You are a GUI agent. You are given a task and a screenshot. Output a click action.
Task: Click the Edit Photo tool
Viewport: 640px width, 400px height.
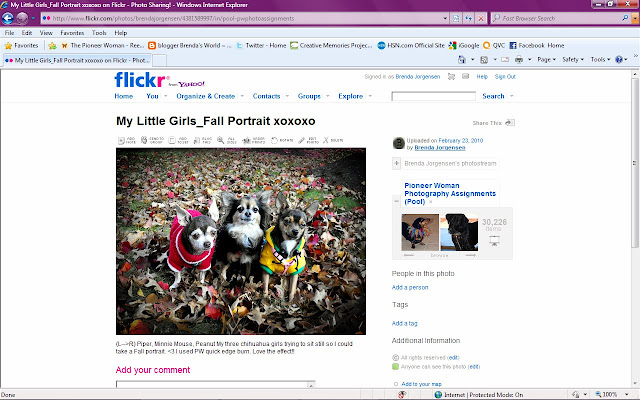[308, 140]
